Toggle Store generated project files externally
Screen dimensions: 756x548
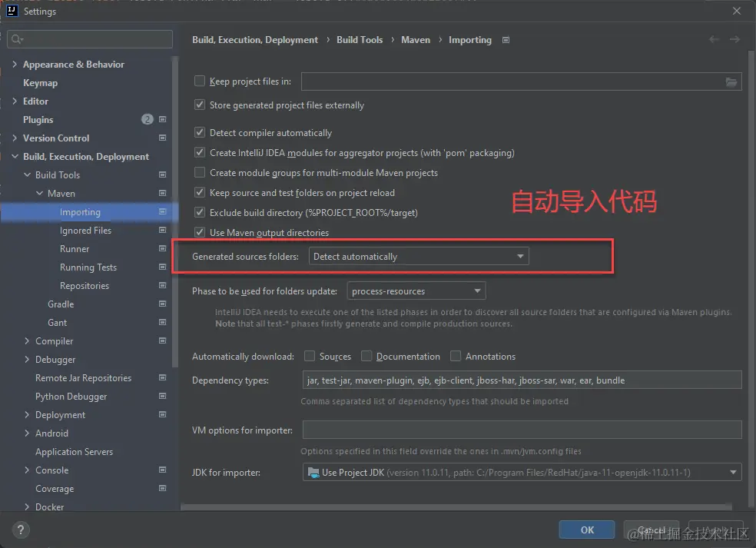pyautogui.click(x=199, y=105)
